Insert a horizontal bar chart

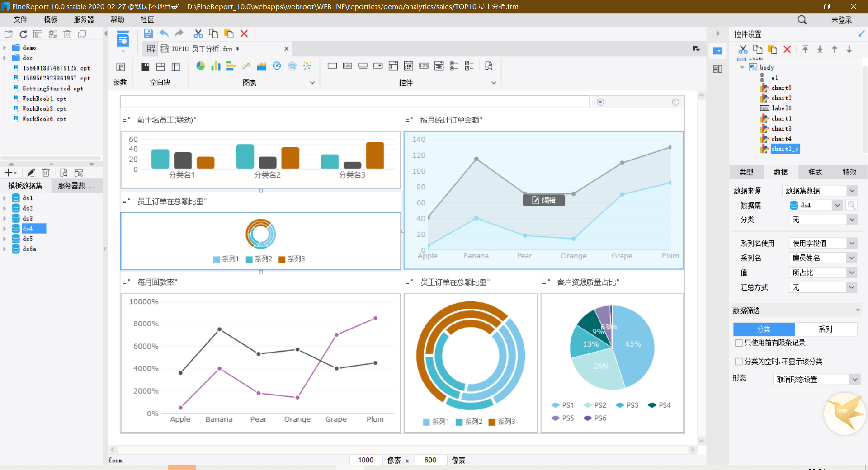(x=231, y=66)
